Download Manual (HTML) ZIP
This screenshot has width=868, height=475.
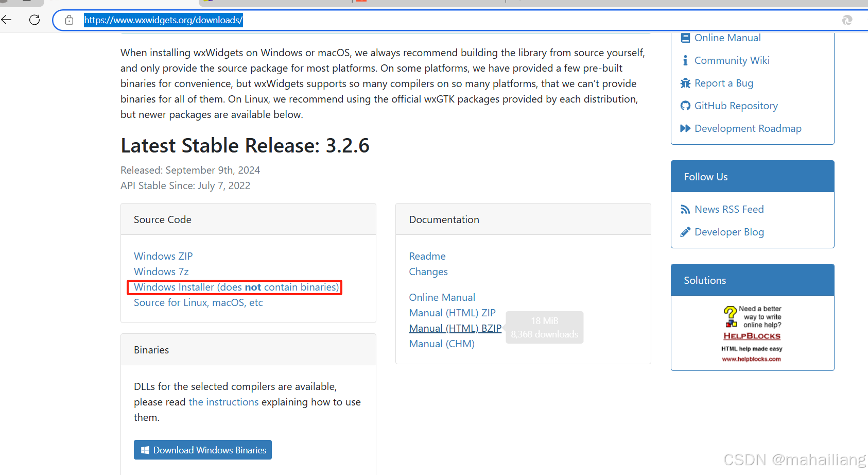tap(452, 313)
